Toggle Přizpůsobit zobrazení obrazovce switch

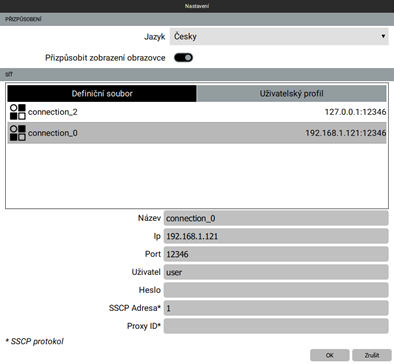(183, 58)
